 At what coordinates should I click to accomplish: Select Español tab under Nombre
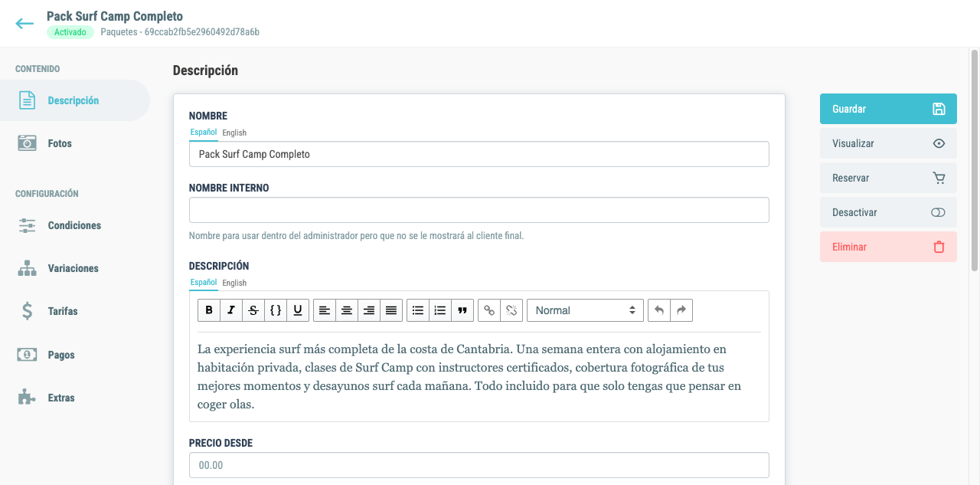pos(204,133)
